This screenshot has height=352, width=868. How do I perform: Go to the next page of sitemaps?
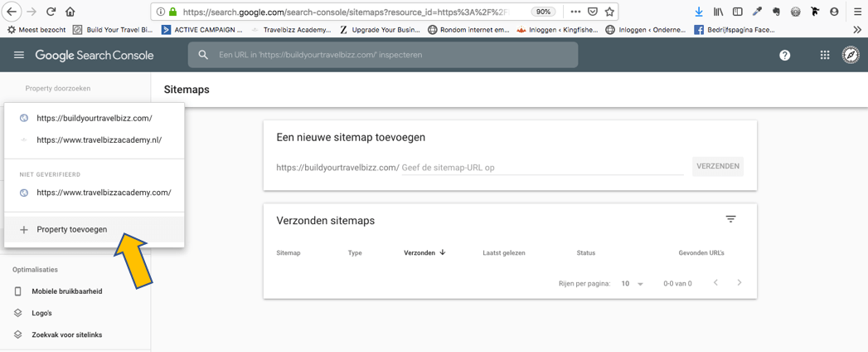739,283
